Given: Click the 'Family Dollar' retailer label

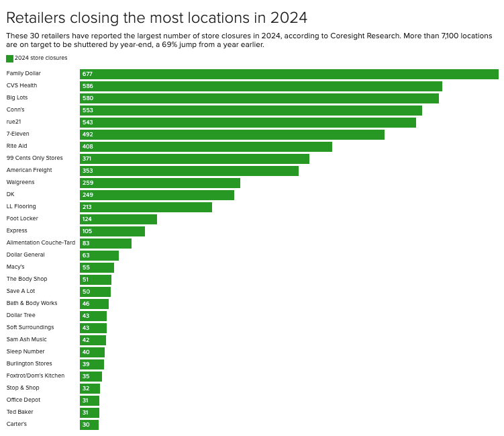Looking at the screenshot, I should (x=23, y=73).
